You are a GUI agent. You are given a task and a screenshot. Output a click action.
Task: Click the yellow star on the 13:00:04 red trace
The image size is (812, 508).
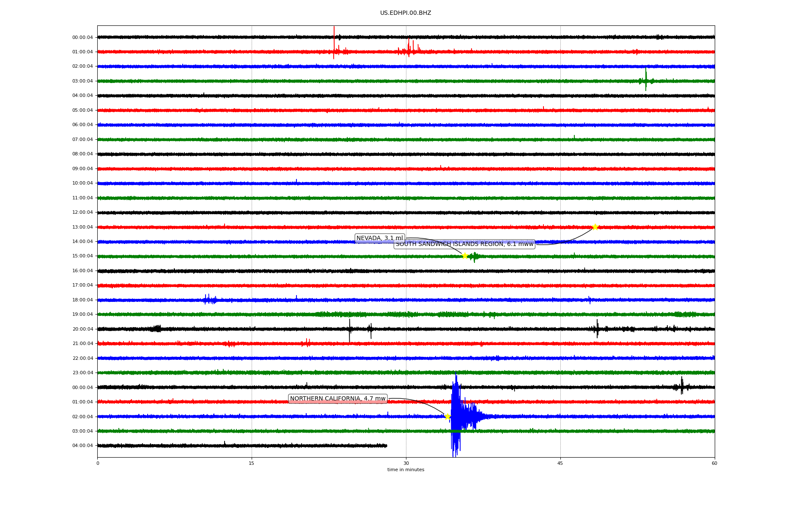point(595,227)
